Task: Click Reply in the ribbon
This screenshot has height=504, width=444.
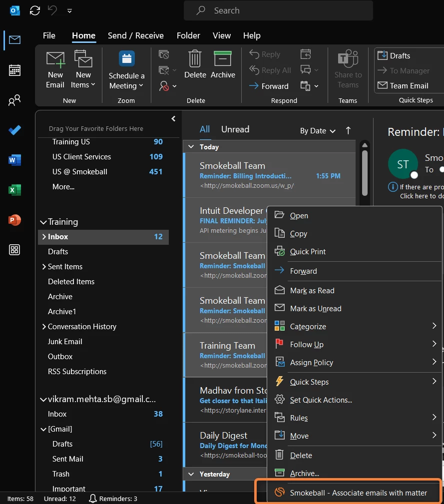Action: click(x=265, y=54)
